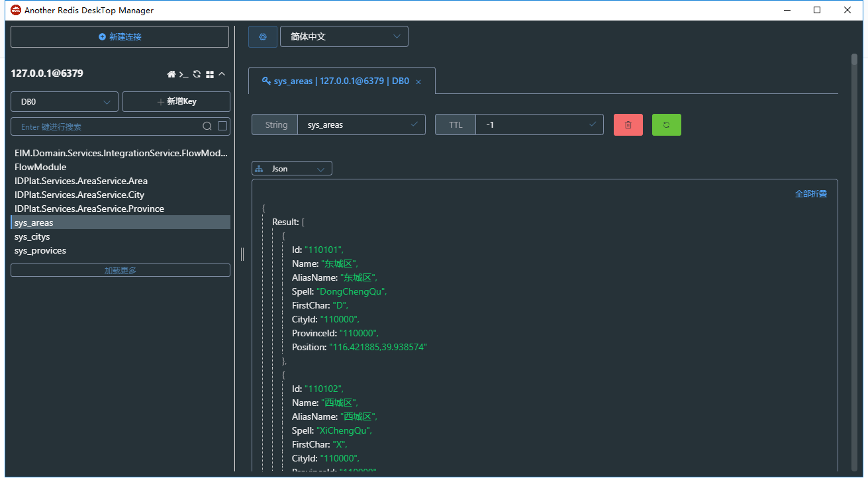Minimize the Another Redis DeskTop Manager window
868x482 pixels.
(x=787, y=10)
